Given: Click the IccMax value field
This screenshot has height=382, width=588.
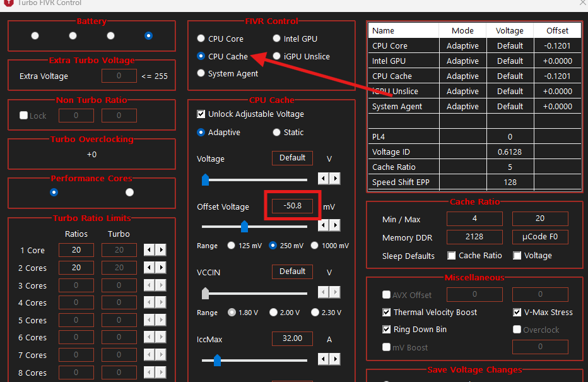Looking at the screenshot, I should pos(293,338).
